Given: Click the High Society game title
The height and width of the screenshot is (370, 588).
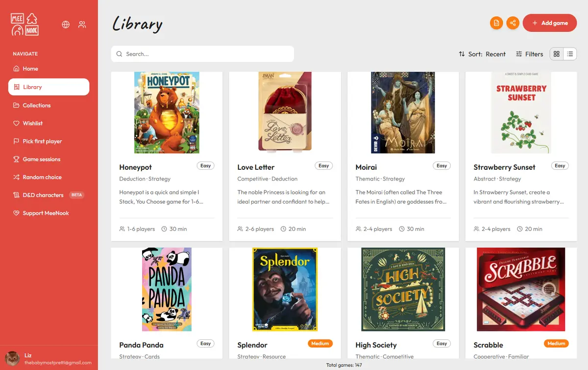Looking at the screenshot, I should 376,345.
